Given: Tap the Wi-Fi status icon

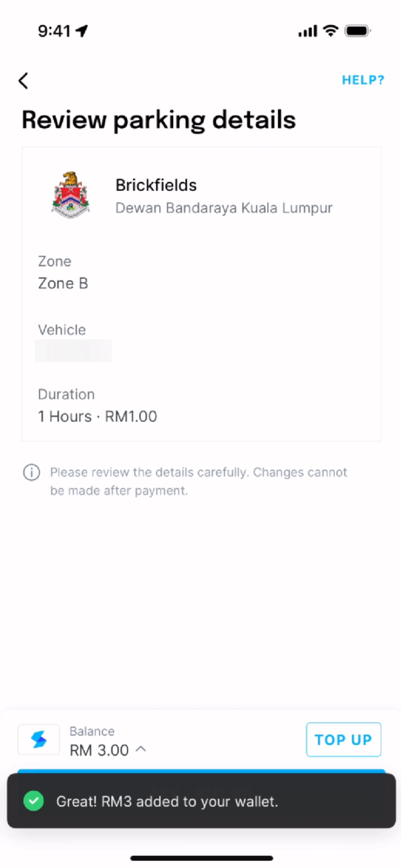Looking at the screenshot, I should (x=331, y=31).
